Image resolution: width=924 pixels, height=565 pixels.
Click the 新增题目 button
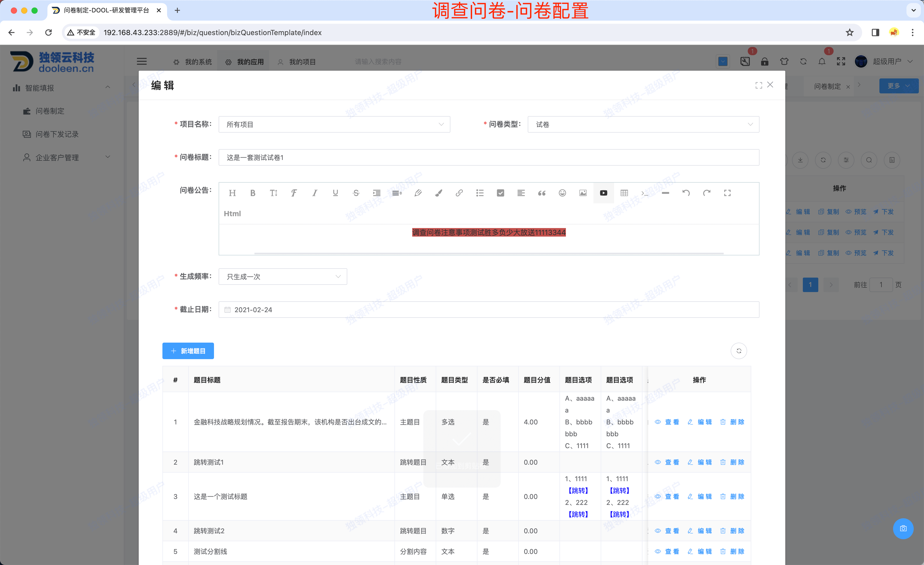(188, 351)
